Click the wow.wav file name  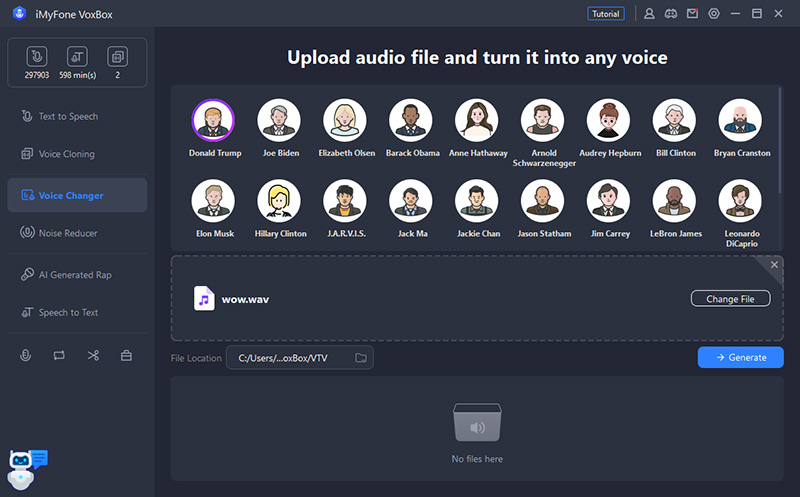(245, 300)
